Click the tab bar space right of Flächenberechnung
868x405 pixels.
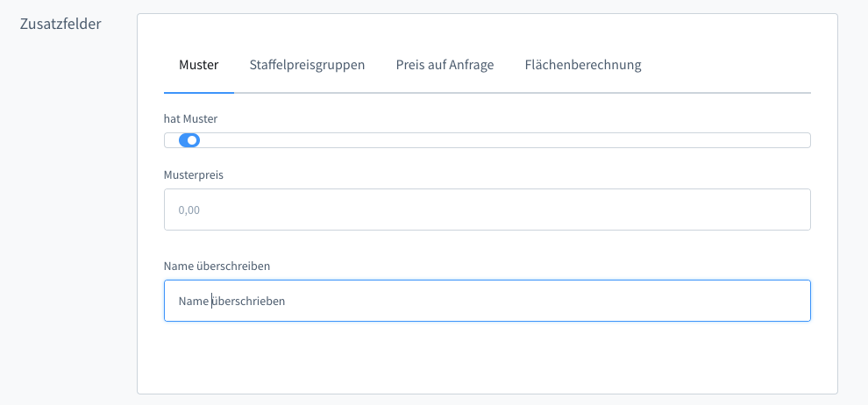(x=728, y=65)
